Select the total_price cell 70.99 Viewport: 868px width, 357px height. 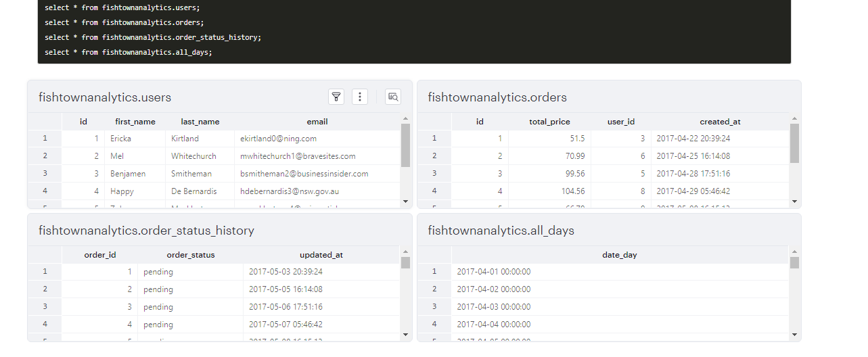coord(549,156)
